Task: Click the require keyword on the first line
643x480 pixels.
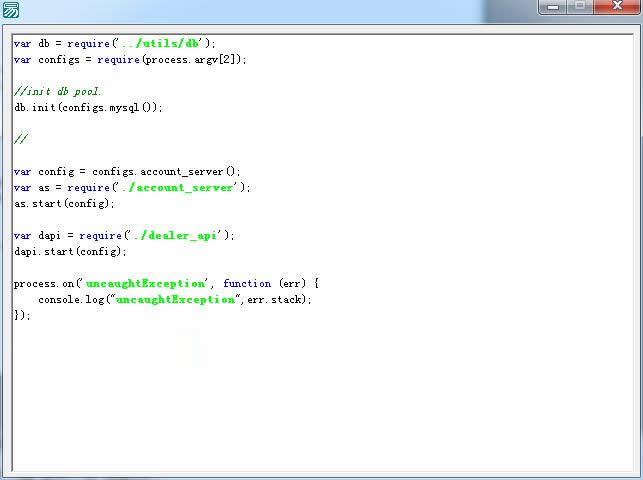Action: pos(89,43)
